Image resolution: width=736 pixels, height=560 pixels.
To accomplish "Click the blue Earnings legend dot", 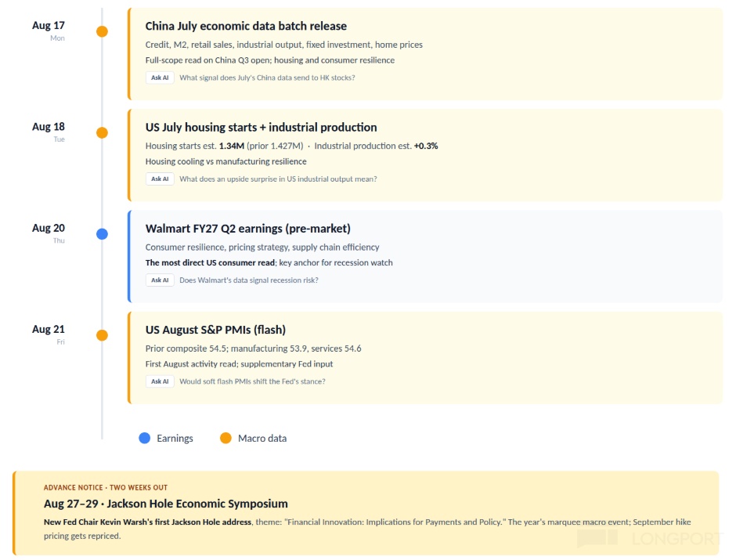I will coord(145,438).
